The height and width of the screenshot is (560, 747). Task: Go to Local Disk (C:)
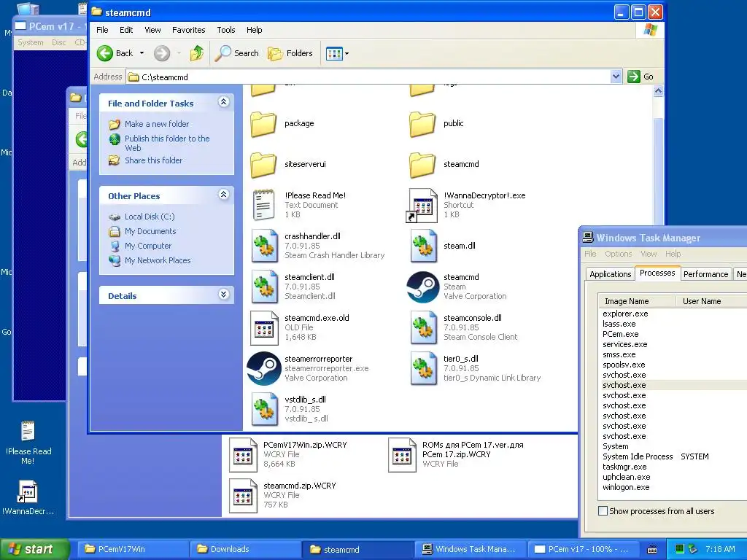coord(150,217)
